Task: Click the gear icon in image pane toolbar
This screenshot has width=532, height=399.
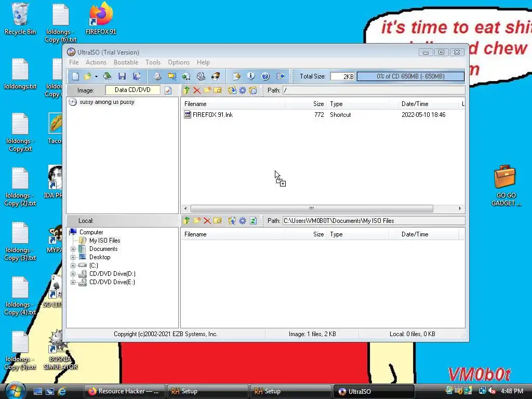Action: tap(242, 90)
